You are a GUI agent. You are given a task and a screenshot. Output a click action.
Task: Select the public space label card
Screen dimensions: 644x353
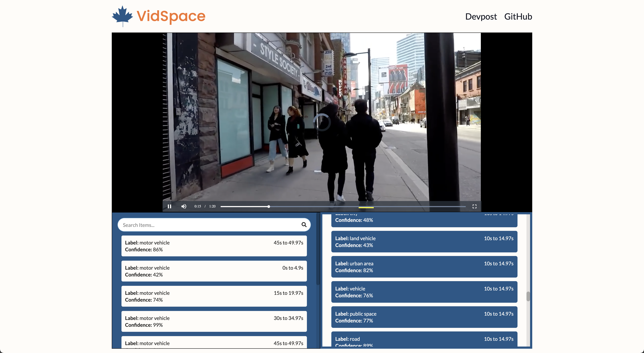(424, 317)
